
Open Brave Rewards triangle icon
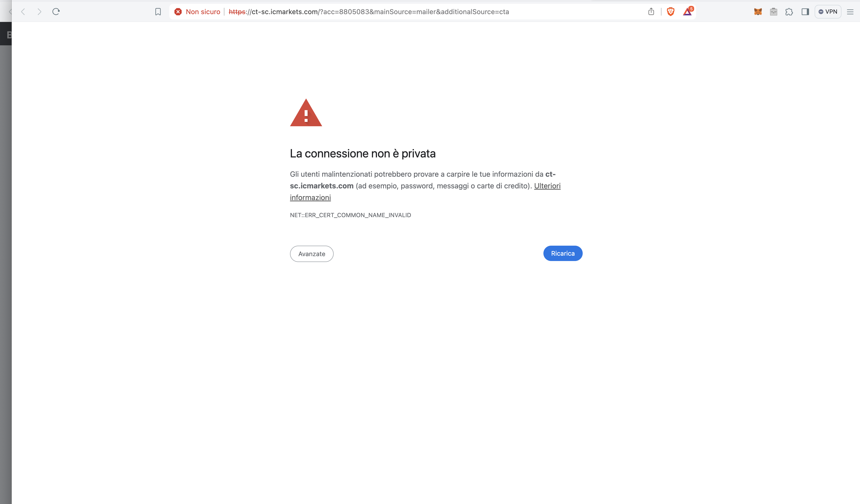click(x=688, y=12)
